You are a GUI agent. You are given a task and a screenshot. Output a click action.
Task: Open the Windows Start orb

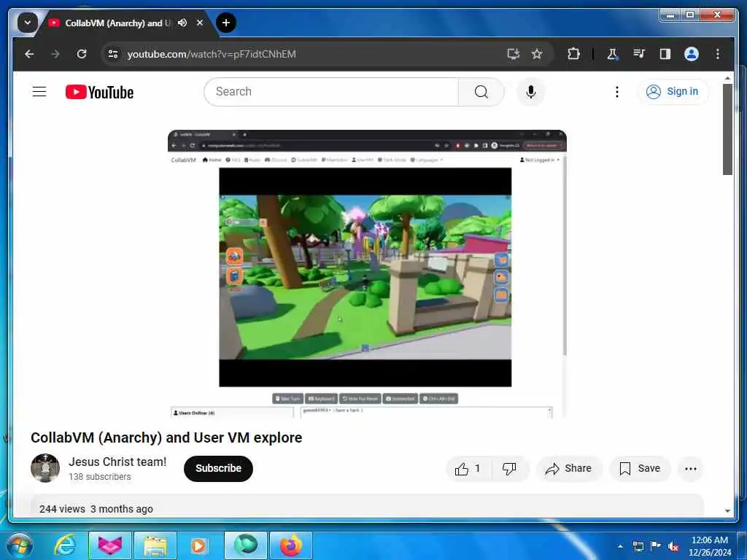[19, 545]
